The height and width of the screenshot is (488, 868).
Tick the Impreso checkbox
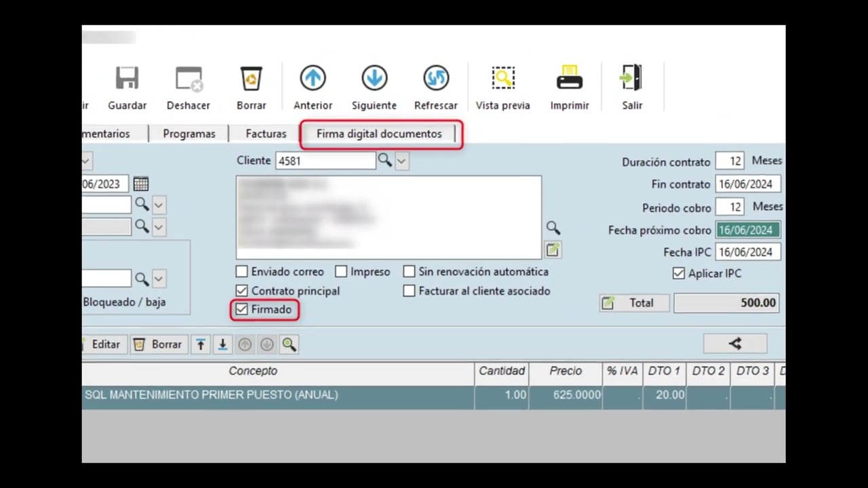tap(341, 272)
